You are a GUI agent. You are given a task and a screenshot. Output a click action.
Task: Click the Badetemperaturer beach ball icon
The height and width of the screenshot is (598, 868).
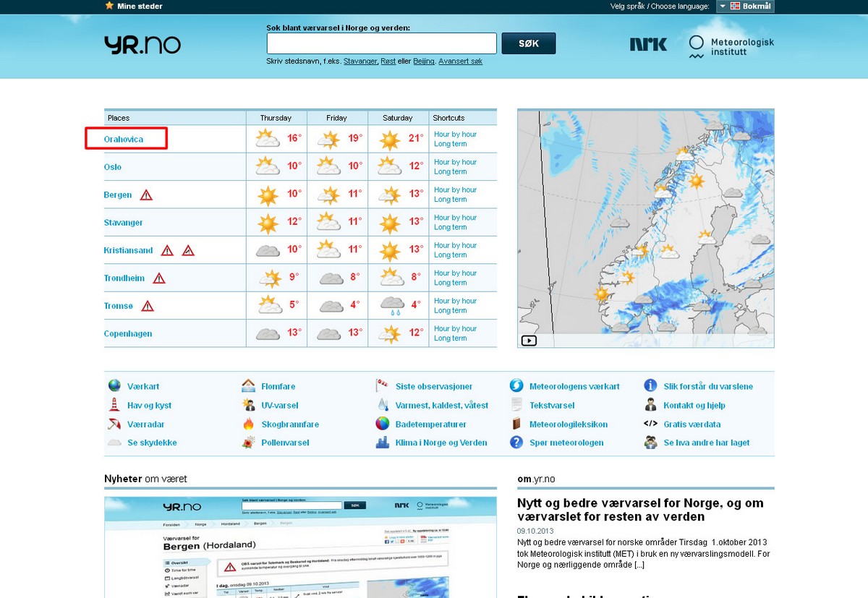click(x=383, y=424)
